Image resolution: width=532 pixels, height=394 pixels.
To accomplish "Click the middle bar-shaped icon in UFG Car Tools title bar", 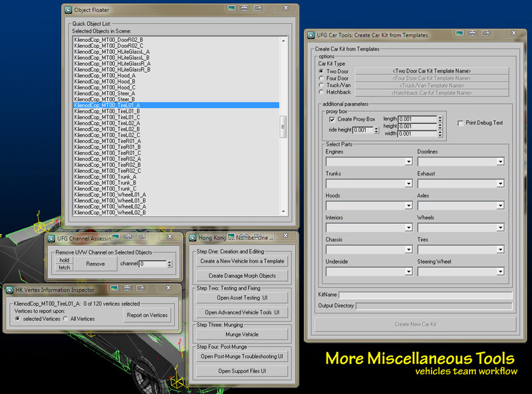I will coord(472,33).
